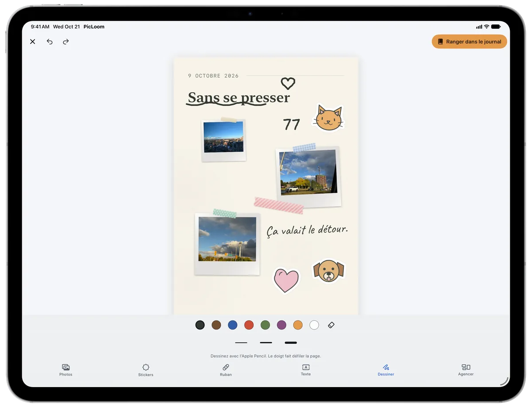532x408 pixels.
Task: Tap the 9:41 AM clock
Action: click(40, 27)
